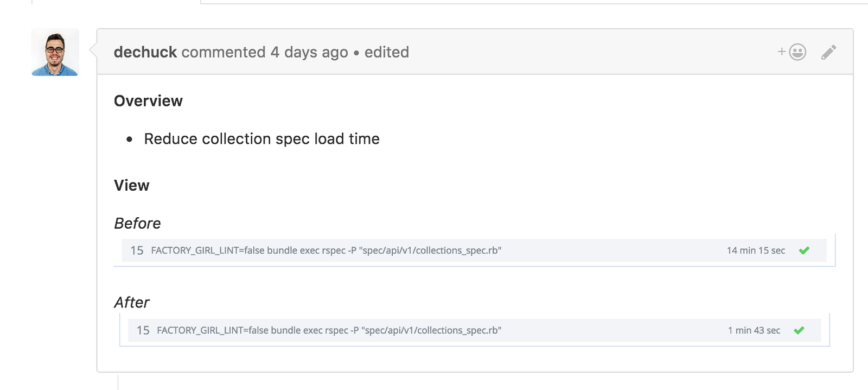
Task: Click the Overview heading
Action: (x=148, y=101)
